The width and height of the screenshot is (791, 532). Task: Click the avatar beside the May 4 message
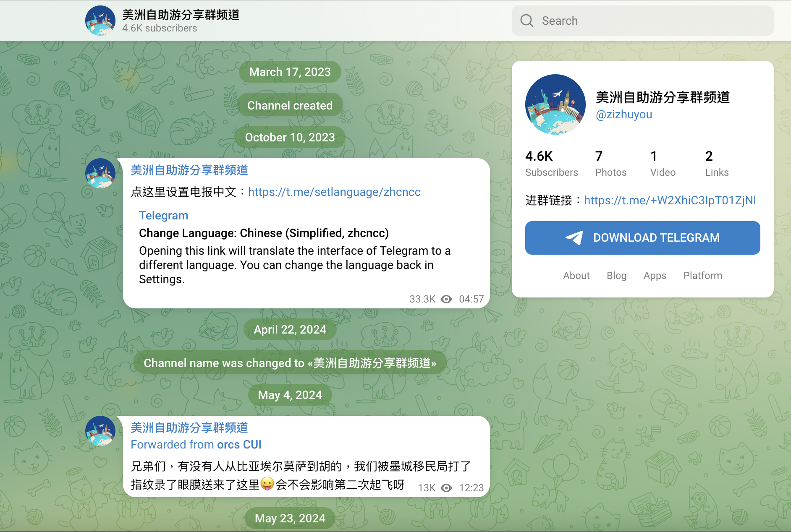(x=100, y=431)
